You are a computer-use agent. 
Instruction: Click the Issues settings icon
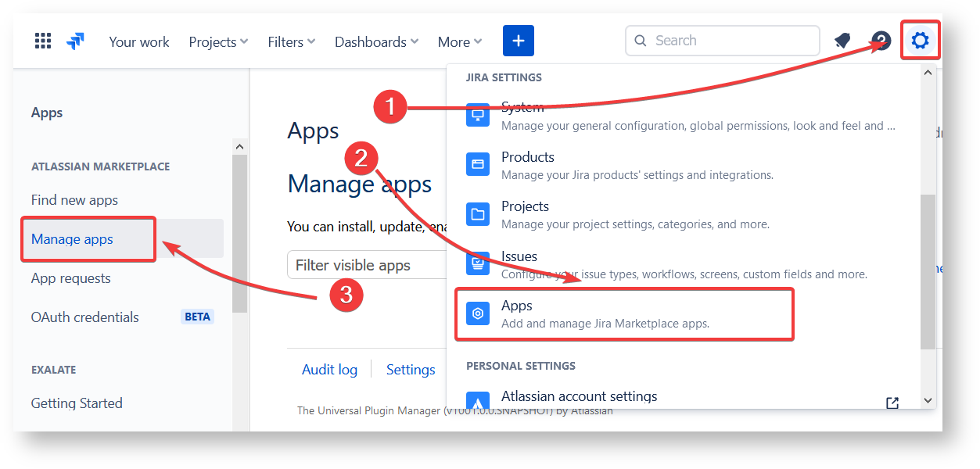point(478,263)
